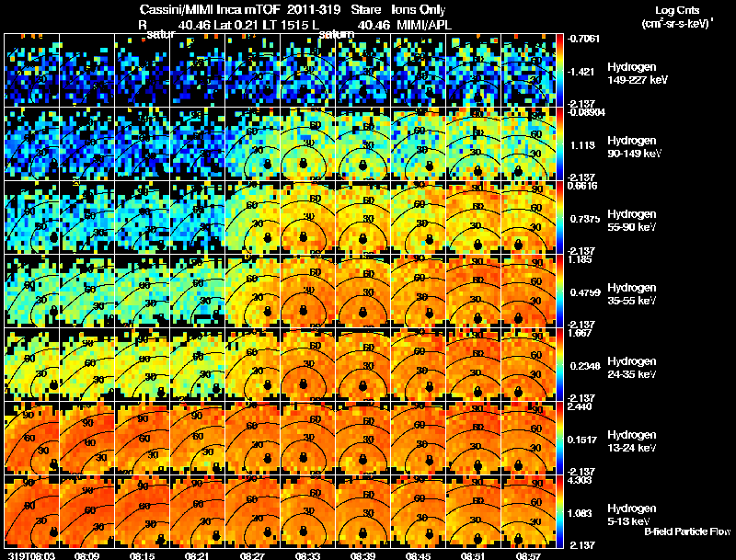
Task: Click the '08:45' time axis label
Action: [419, 555]
